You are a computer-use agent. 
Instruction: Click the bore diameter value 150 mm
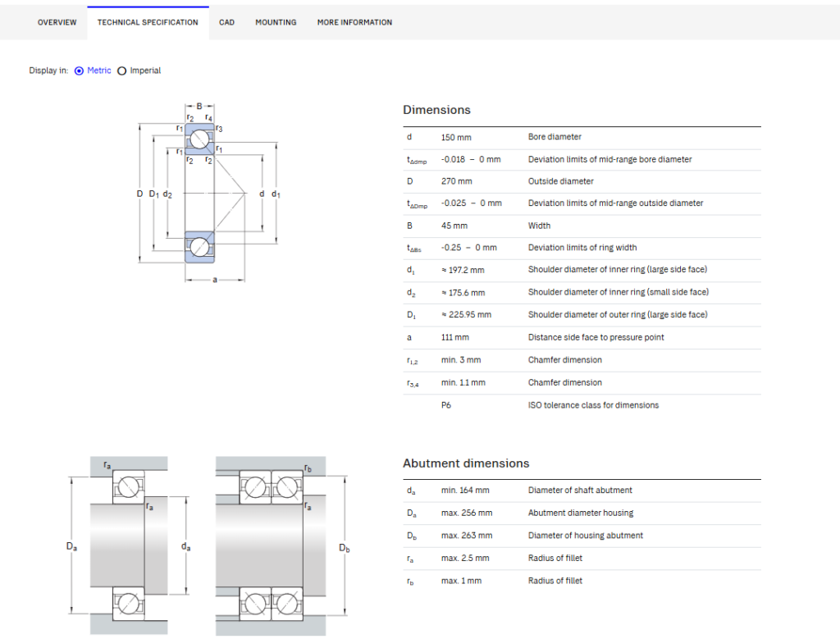pyautogui.click(x=456, y=138)
